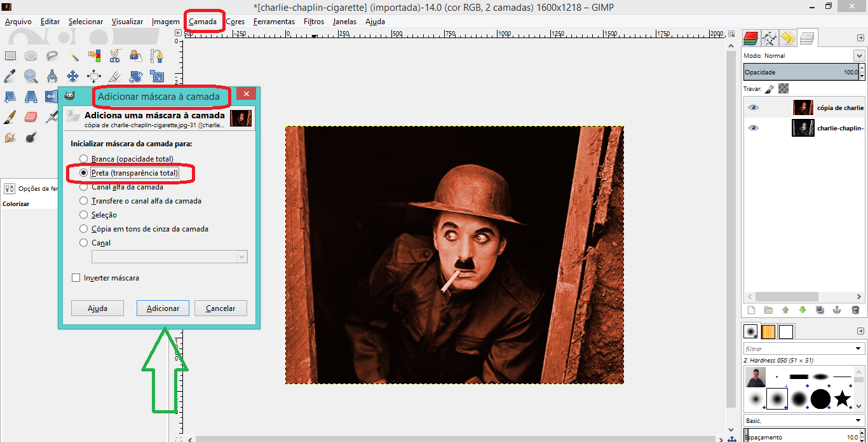Choose the Move tool
Screen dimensions: 868x442
tap(72, 76)
